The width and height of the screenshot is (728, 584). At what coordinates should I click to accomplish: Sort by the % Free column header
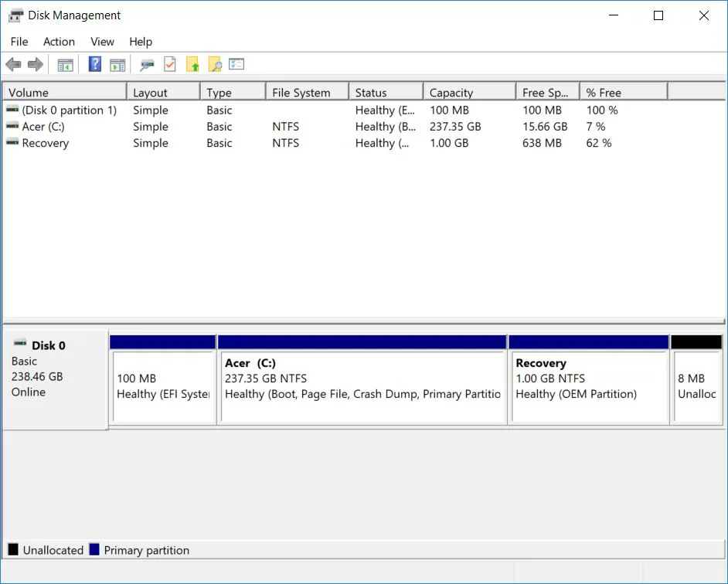[624, 93]
